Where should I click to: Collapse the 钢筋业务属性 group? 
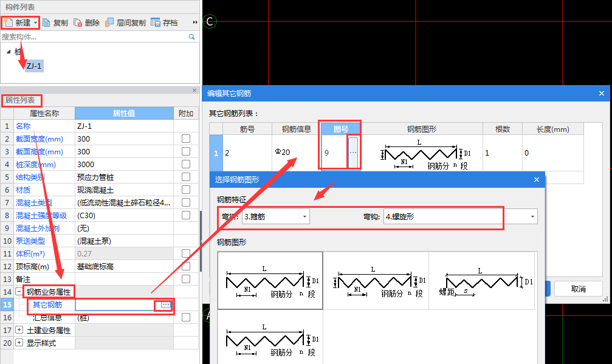19,292
